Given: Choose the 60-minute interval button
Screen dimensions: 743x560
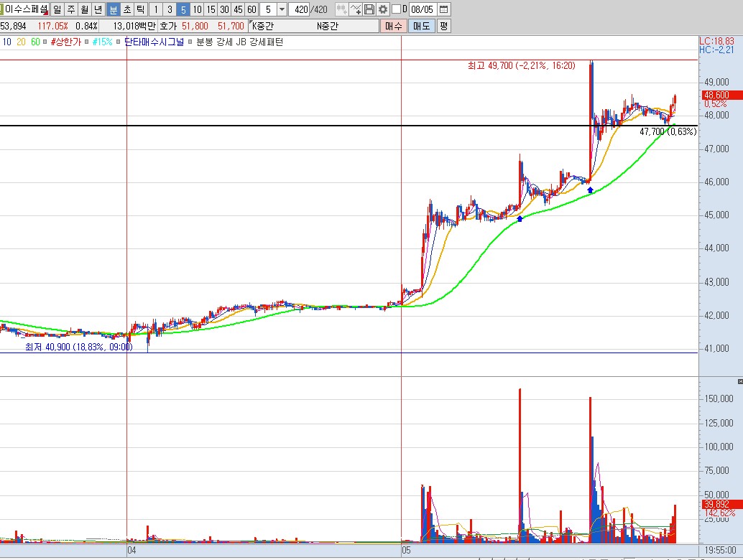Looking at the screenshot, I should [x=252, y=9].
